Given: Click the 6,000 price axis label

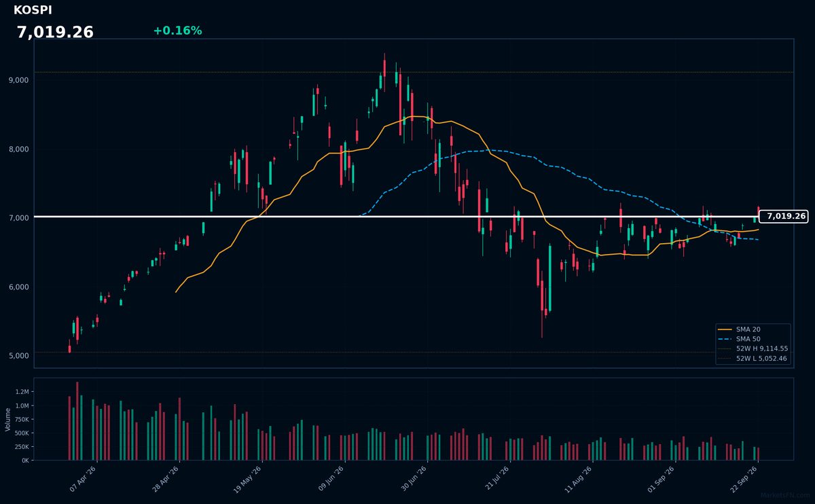Looking at the screenshot, I should point(18,287).
